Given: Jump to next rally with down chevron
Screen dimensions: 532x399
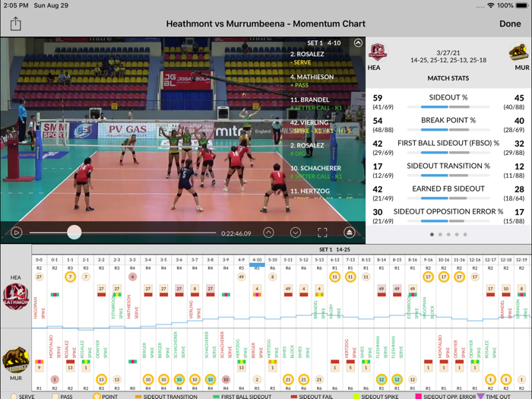Looking at the screenshot, I should pyautogui.click(x=296, y=233).
